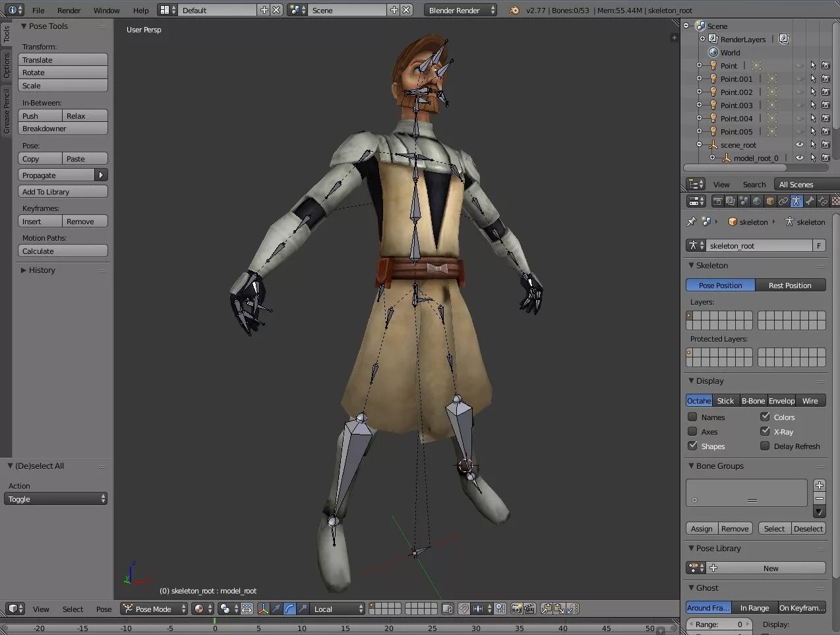
Task: Click the timeline current frame green marker
Action: pos(214,622)
